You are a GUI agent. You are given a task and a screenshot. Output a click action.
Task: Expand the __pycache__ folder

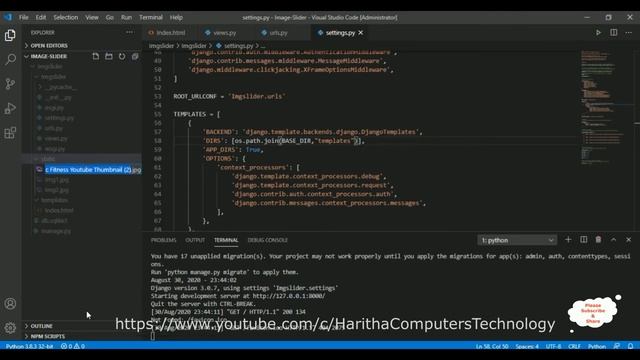(60, 87)
